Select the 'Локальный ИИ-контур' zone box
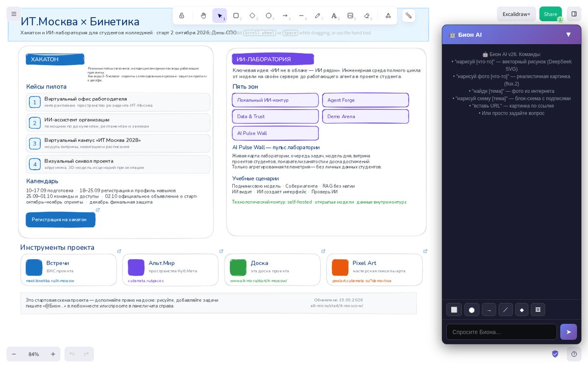This screenshot has width=588, height=368. click(x=275, y=100)
